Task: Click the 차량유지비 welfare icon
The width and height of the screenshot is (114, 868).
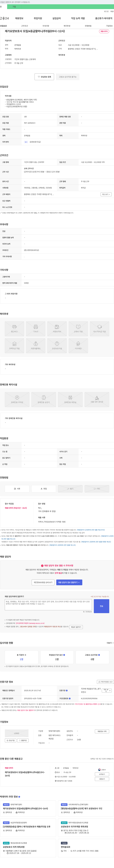Action: click(57, 329)
